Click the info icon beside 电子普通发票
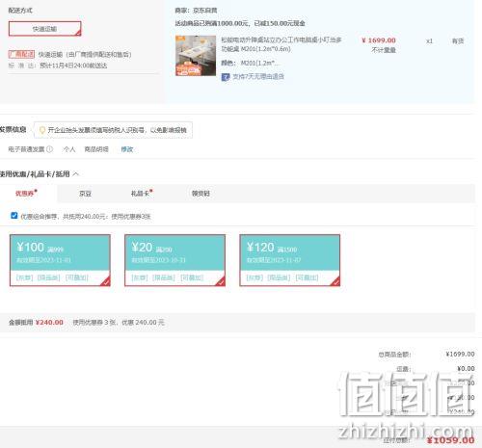482x448 pixels. click(x=49, y=149)
